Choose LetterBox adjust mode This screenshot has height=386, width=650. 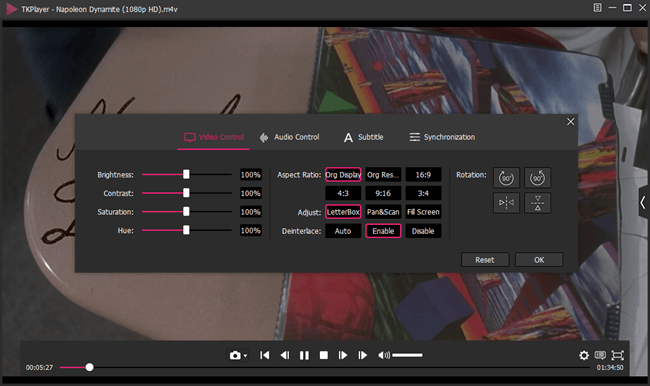tap(343, 212)
